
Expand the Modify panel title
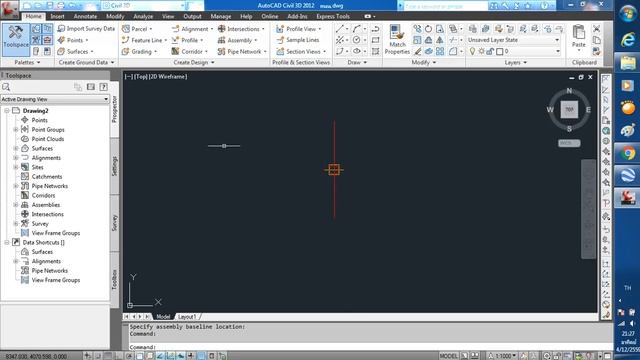point(424,62)
